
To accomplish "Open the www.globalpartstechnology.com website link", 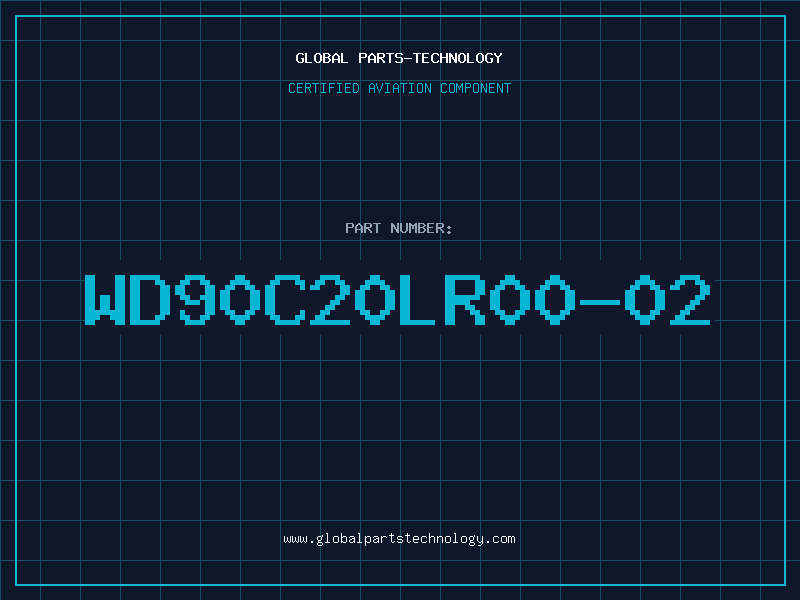I will click(x=399, y=539).
